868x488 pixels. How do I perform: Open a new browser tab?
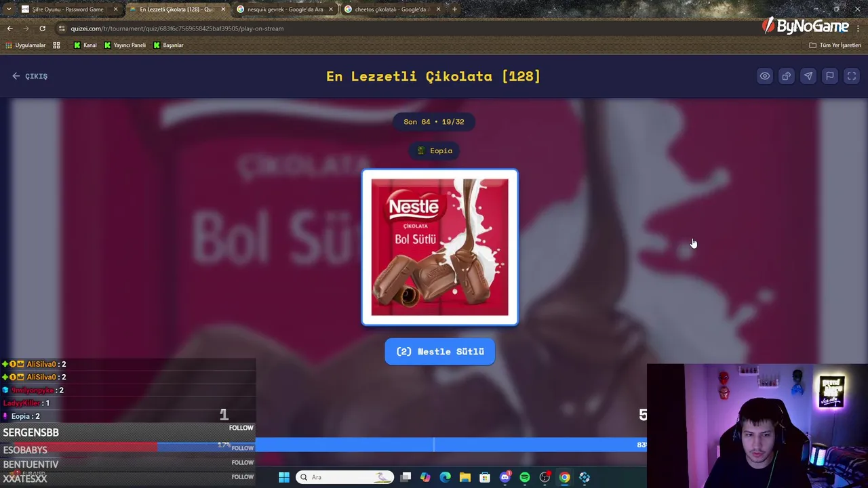pos(454,9)
